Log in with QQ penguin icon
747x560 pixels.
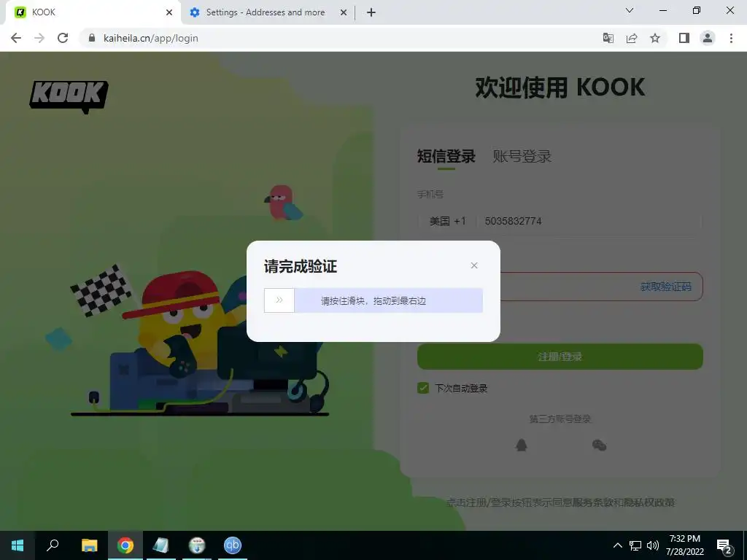[521, 446]
